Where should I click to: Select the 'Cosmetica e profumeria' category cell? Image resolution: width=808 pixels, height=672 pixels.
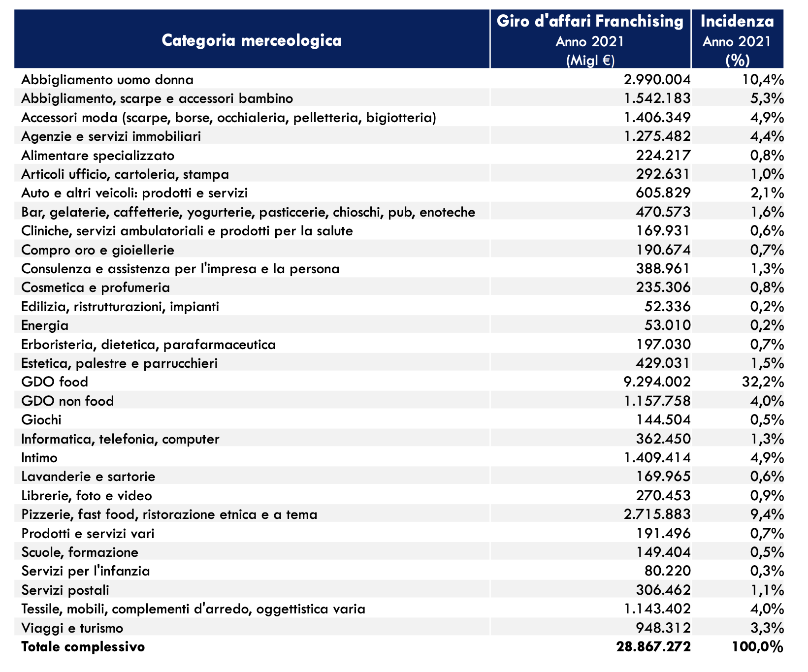[x=96, y=288]
